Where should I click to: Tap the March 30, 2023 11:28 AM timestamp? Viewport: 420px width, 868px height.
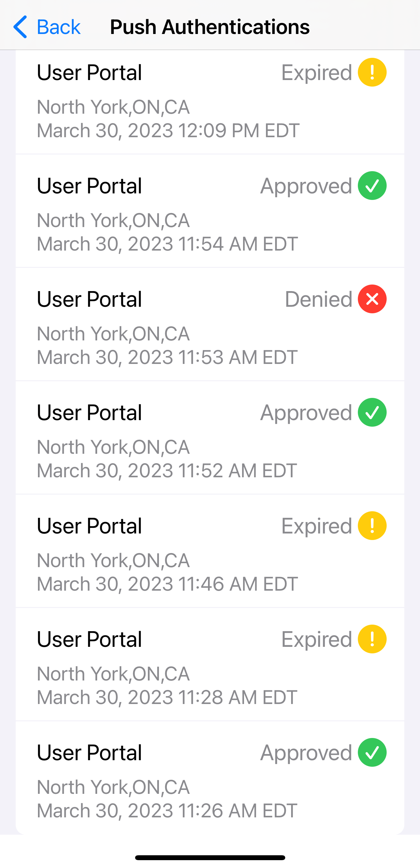pos(166,697)
